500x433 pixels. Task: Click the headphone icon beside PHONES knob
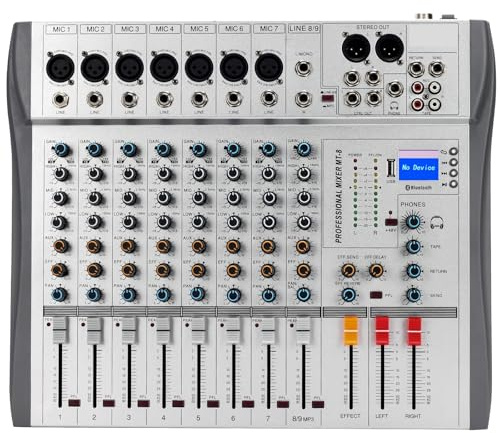click(437, 222)
